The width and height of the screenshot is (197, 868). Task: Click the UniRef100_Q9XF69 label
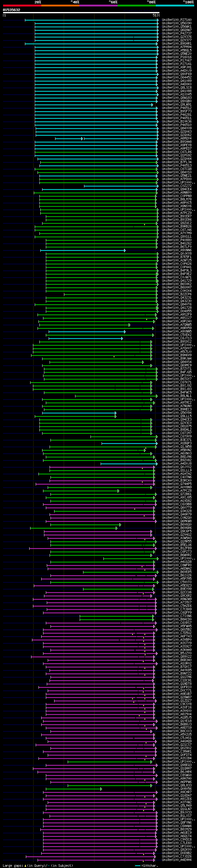tap(176, 74)
